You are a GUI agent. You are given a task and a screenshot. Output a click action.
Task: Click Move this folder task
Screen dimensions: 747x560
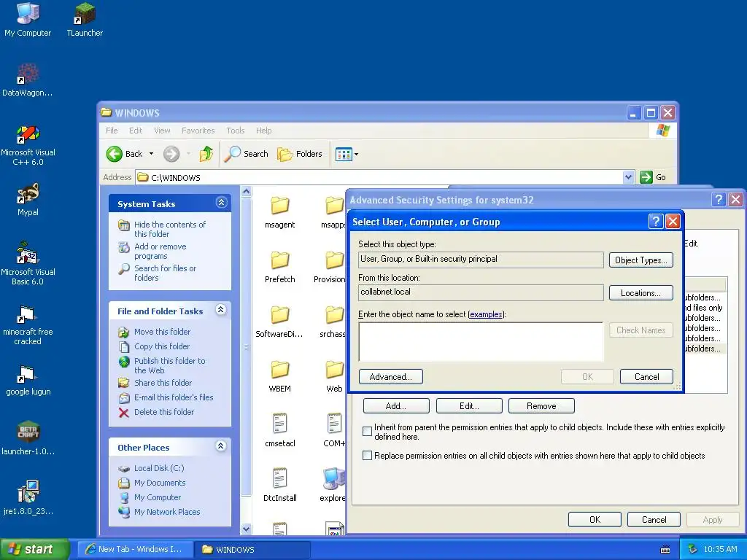pyautogui.click(x=162, y=332)
